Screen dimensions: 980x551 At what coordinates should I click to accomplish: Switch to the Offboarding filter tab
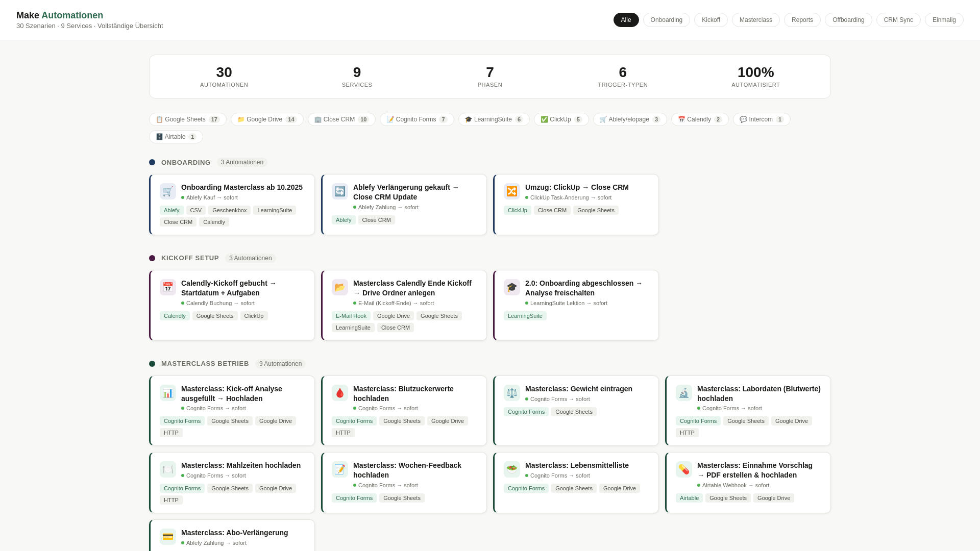[x=848, y=20]
